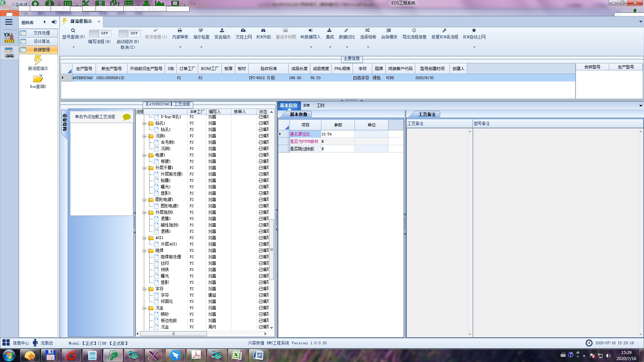Switch to the 工时 tab

[320, 106]
